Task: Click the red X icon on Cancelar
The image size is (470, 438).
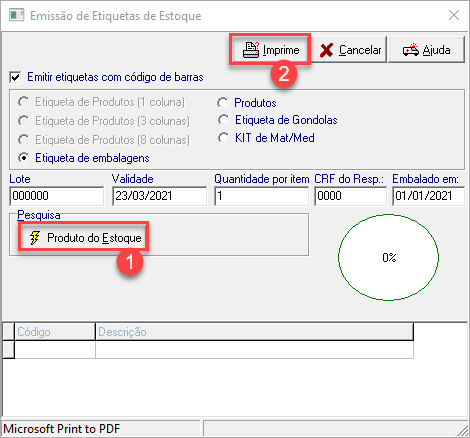Action: 326,50
